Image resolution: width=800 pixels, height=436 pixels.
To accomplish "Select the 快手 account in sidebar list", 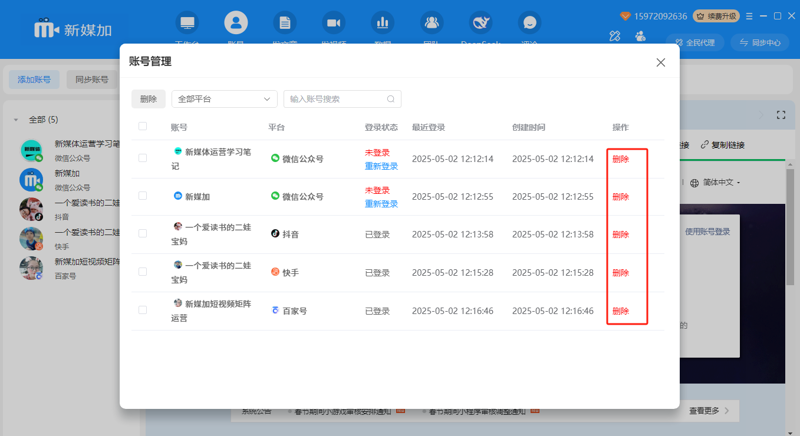I will [x=70, y=239].
